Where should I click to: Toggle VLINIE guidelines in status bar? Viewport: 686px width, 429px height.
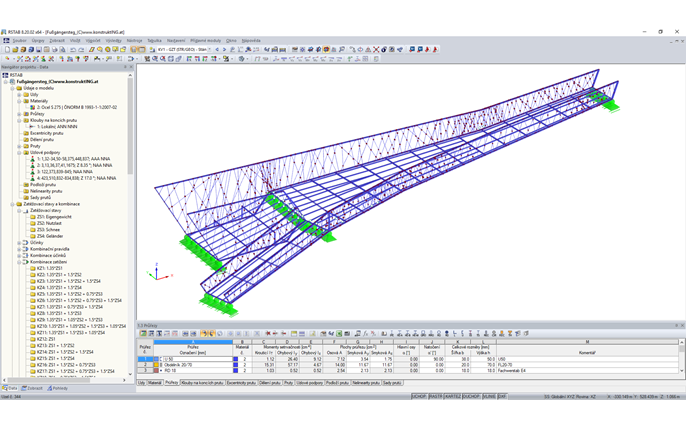click(x=489, y=396)
